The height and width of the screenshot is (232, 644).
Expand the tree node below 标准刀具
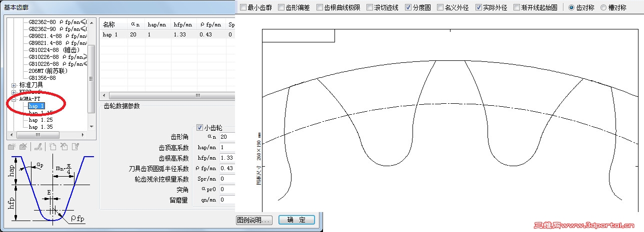pyautogui.click(x=13, y=92)
